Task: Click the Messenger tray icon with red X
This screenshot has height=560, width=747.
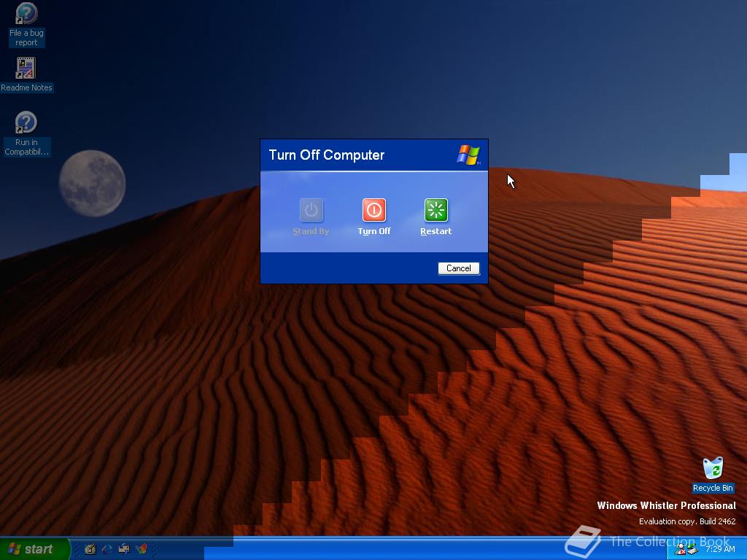Action: (681, 550)
